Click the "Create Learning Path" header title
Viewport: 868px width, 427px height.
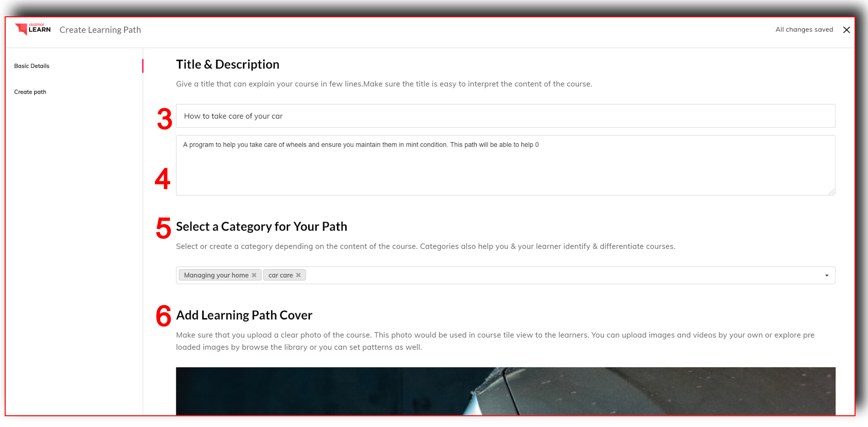tap(100, 30)
